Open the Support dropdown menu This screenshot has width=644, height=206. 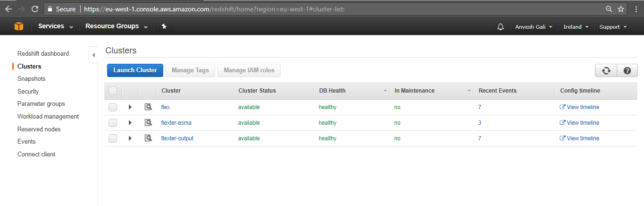click(613, 27)
